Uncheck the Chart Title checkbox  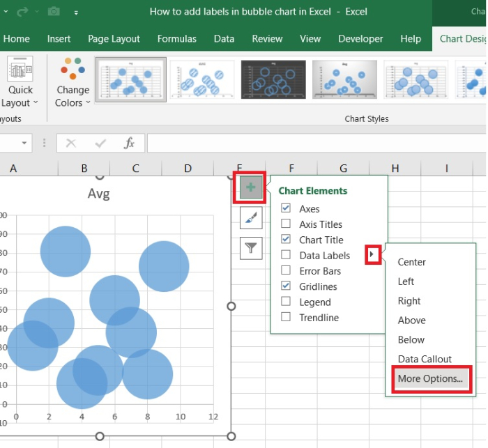tap(286, 239)
